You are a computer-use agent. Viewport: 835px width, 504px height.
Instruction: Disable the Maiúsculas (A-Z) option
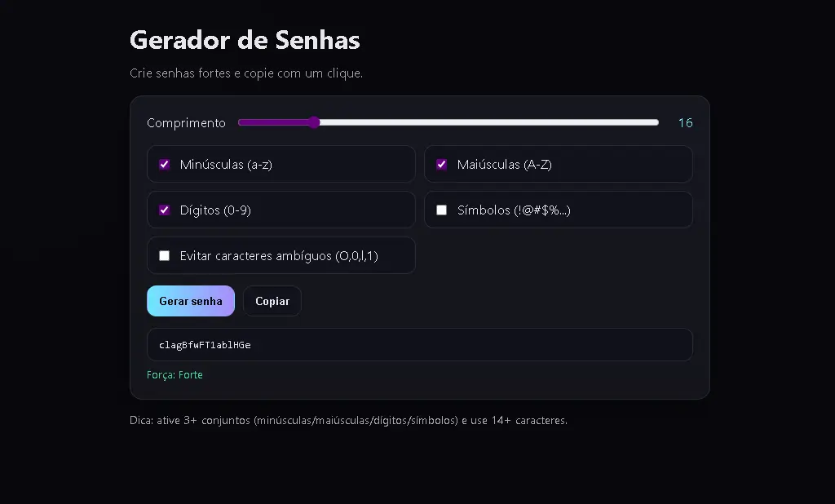(441, 164)
